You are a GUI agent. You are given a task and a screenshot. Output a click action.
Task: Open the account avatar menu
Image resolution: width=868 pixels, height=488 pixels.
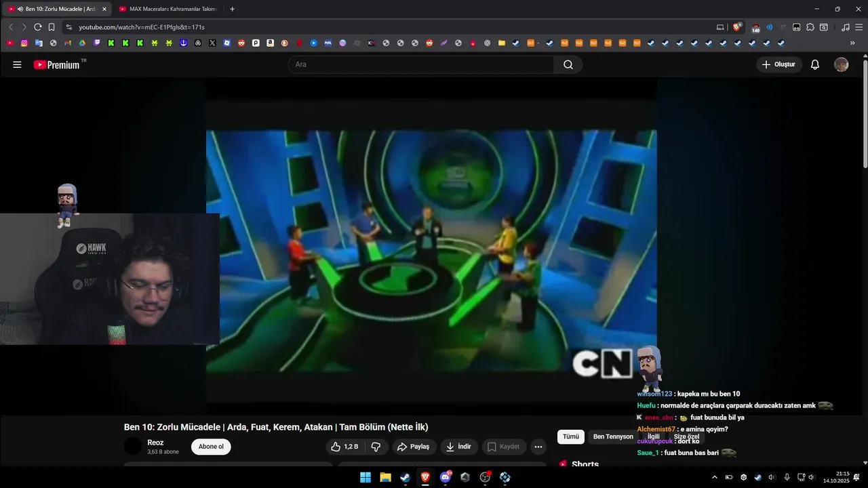point(841,64)
